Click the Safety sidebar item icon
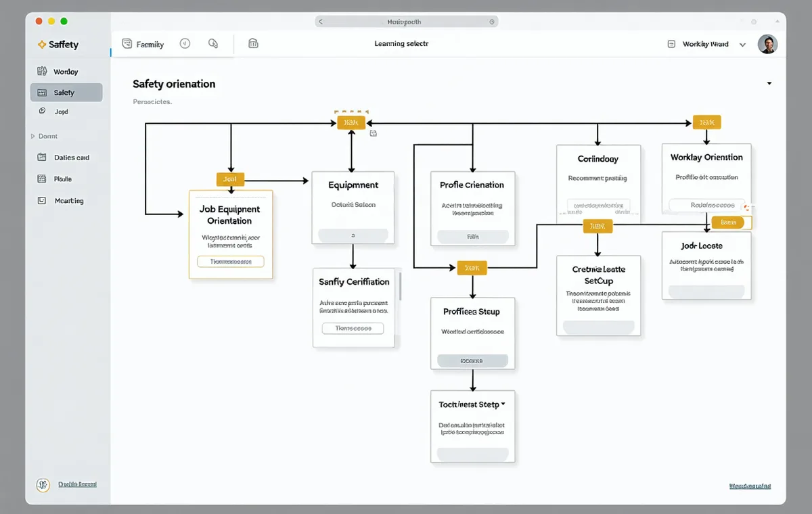The height and width of the screenshot is (514, 812). (42, 93)
